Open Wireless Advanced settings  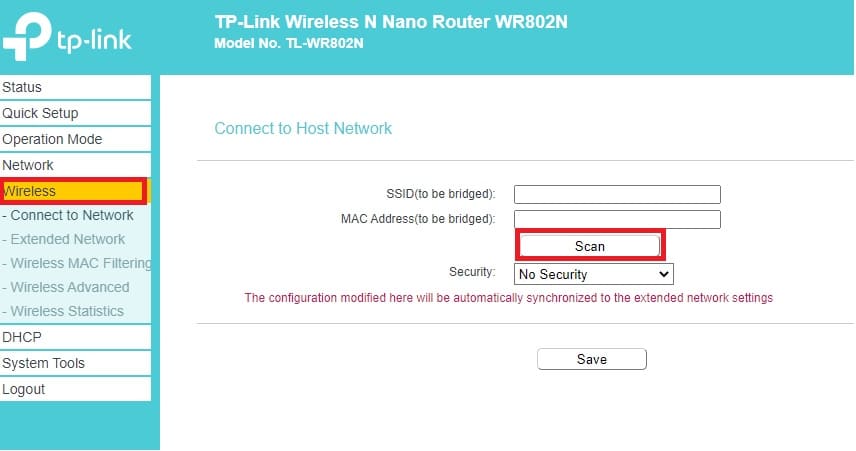click(x=70, y=287)
